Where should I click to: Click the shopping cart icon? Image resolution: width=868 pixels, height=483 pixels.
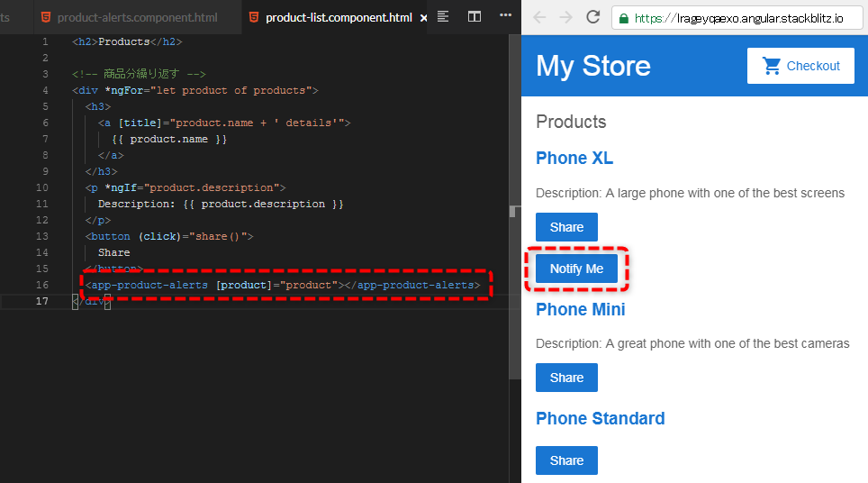772,66
